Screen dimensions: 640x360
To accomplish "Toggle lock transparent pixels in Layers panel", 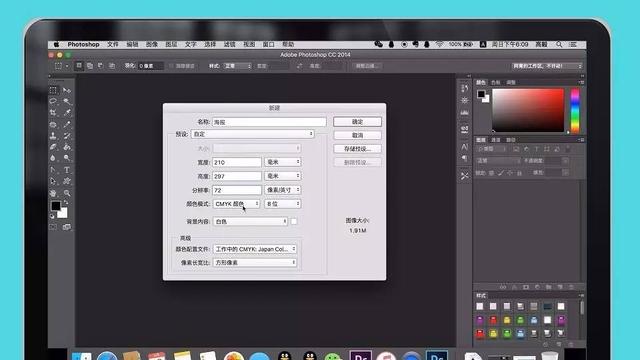I will coord(491,173).
